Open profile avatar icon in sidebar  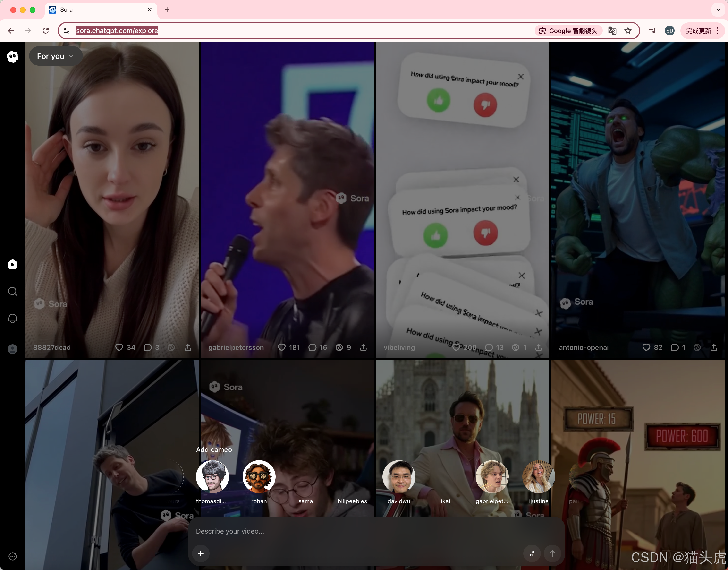13,349
